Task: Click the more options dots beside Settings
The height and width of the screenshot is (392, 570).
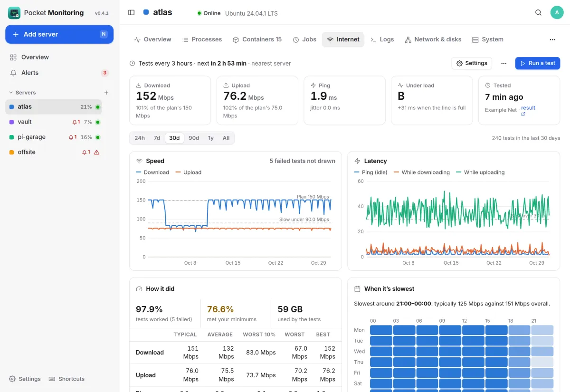Action: point(504,63)
